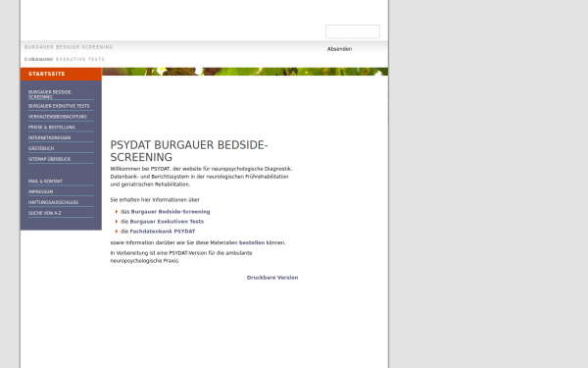
Task: Click into the search input field
Action: (x=353, y=31)
